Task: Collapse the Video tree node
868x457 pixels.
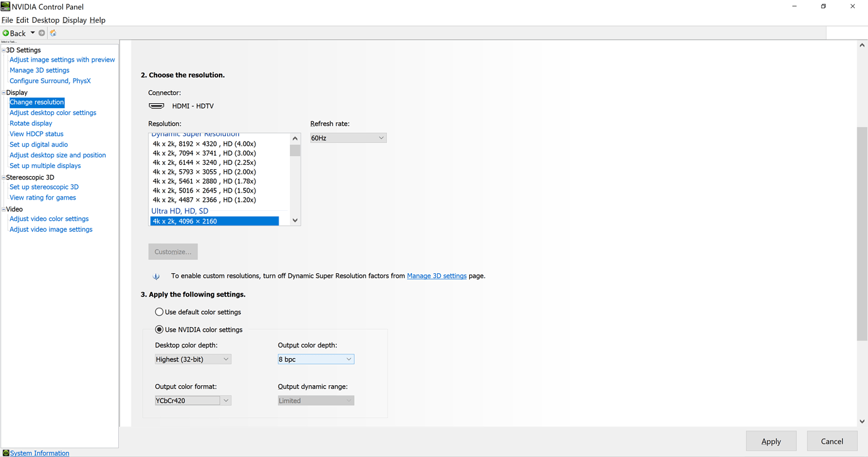Action: (4, 209)
